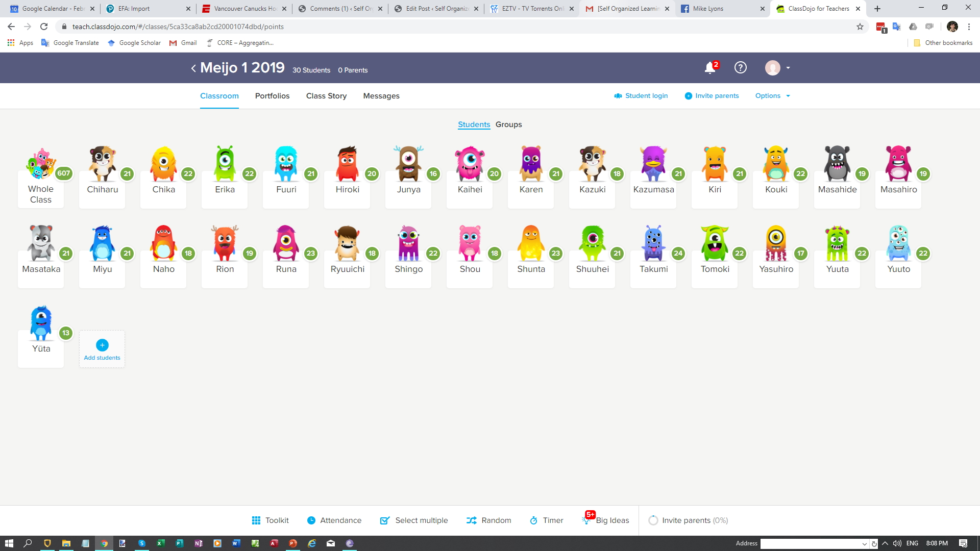Switch to the Mike Lyons Facebook tab
Viewport: 980px width, 551px height.
coord(722,9)
